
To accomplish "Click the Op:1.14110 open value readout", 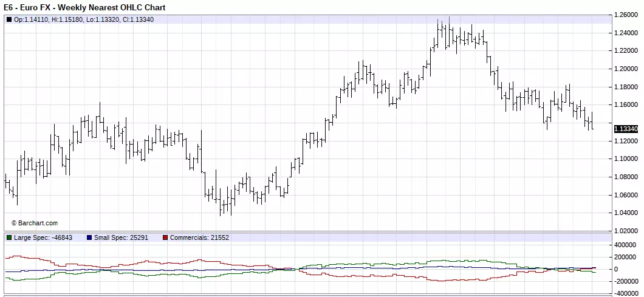I will [x=32, y=19].
